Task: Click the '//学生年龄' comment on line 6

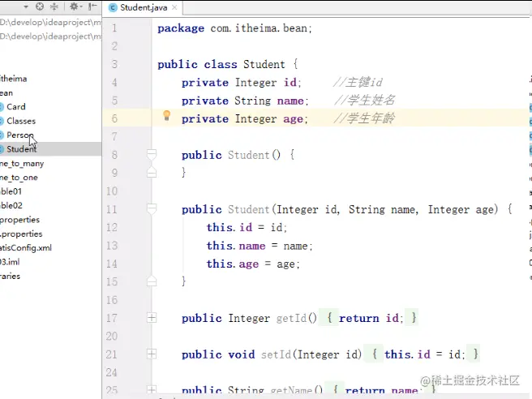Action: coord(364,118)
